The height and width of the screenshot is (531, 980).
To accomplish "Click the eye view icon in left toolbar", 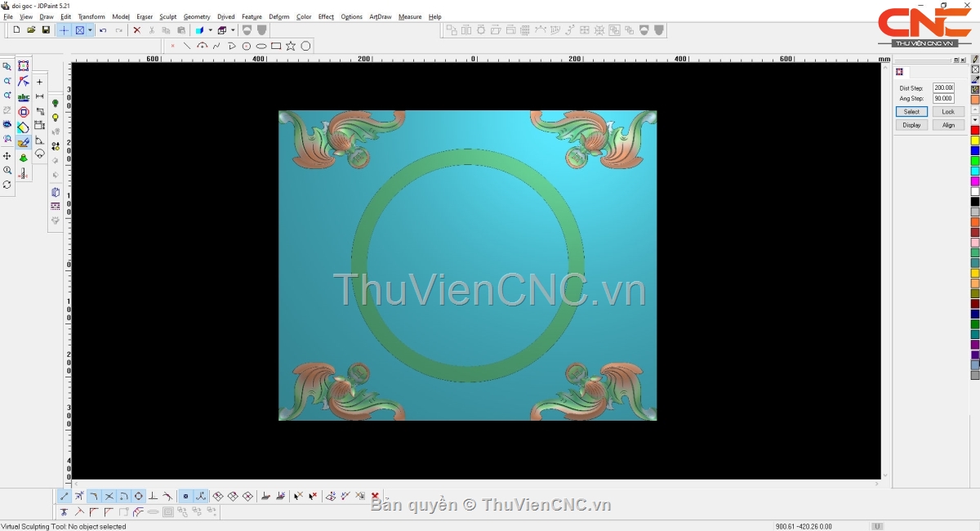I will (7, 124).
